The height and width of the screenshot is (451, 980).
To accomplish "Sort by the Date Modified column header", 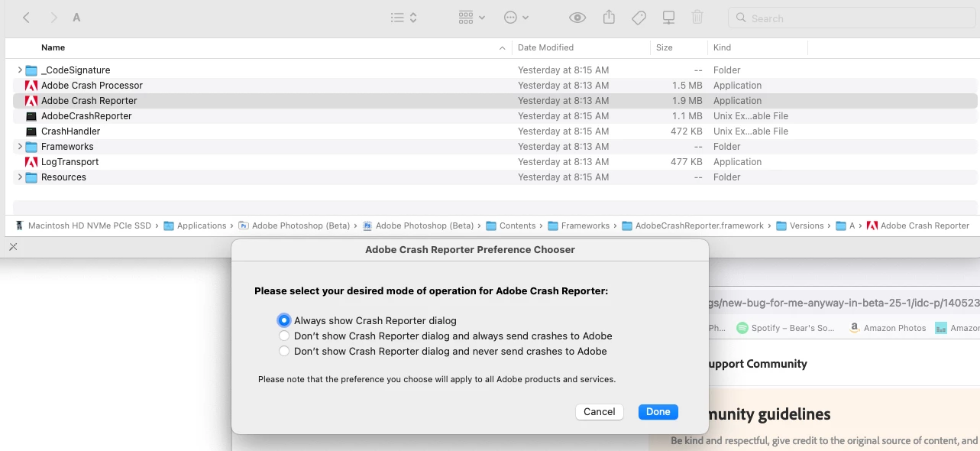I will 545,47.
